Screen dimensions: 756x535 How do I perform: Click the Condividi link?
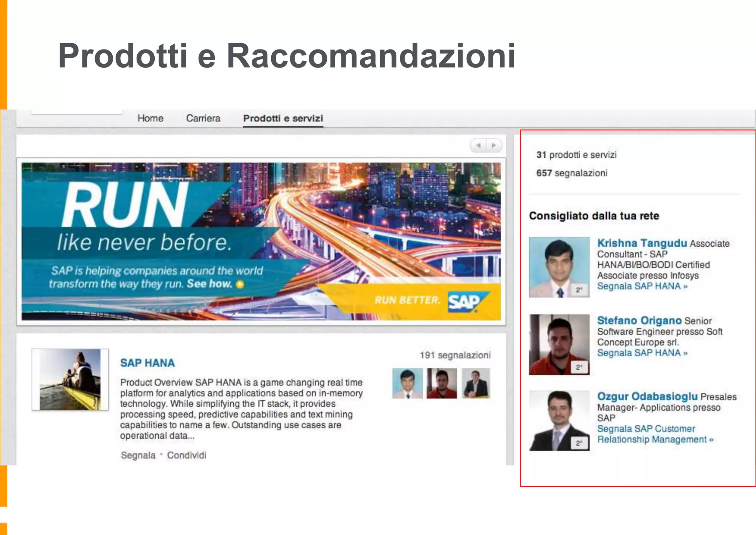click(x=186, y=455)
